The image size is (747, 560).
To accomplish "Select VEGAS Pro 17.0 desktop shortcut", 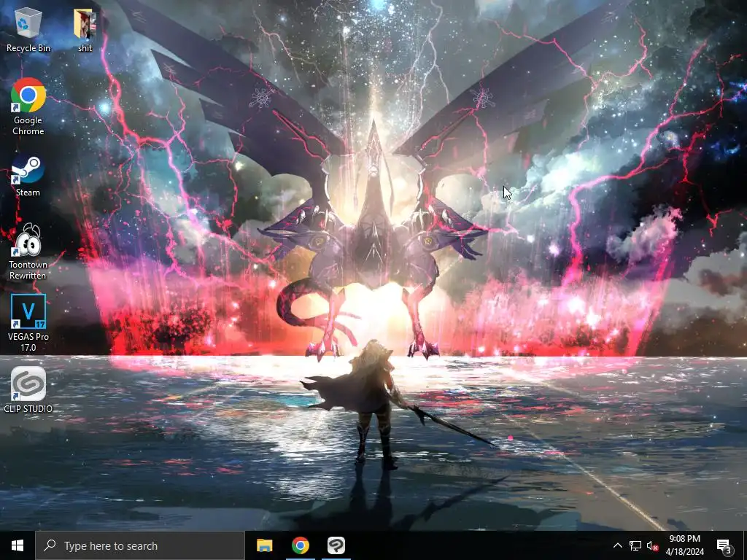I will pos(28,323).
